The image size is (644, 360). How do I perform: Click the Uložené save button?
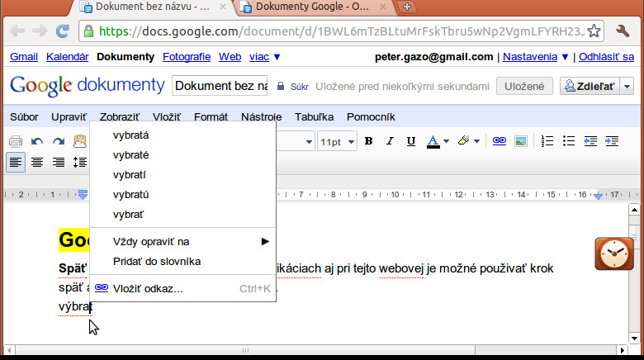click(x=524, y=87)
